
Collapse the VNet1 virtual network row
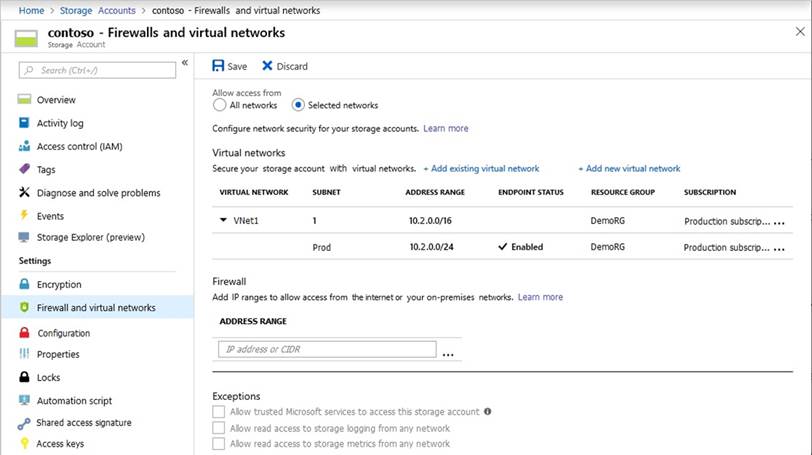tap(223, 221)
